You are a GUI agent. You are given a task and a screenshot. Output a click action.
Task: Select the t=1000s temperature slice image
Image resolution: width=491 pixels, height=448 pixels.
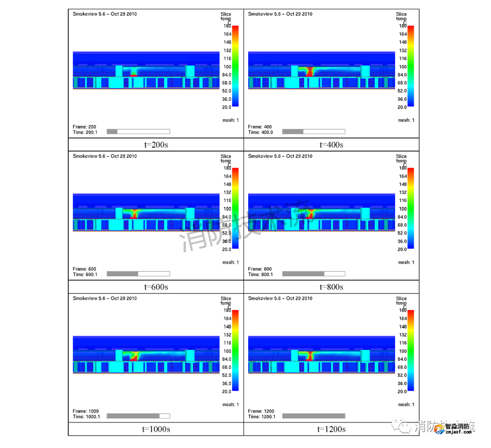click(x=146, y=354)
